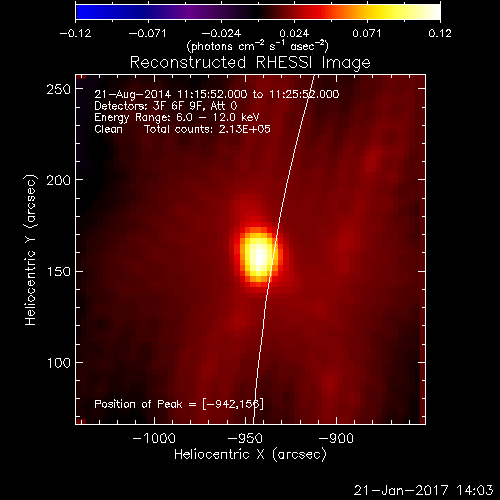This screenshot has height=500, width=500.
Task: Click the colorbar units label
Action: [x=258, y=46]
